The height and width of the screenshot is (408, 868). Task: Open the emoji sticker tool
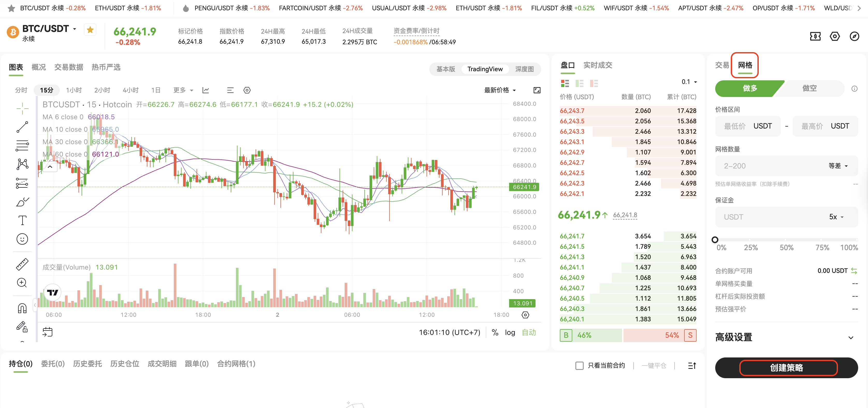point(22,239)
